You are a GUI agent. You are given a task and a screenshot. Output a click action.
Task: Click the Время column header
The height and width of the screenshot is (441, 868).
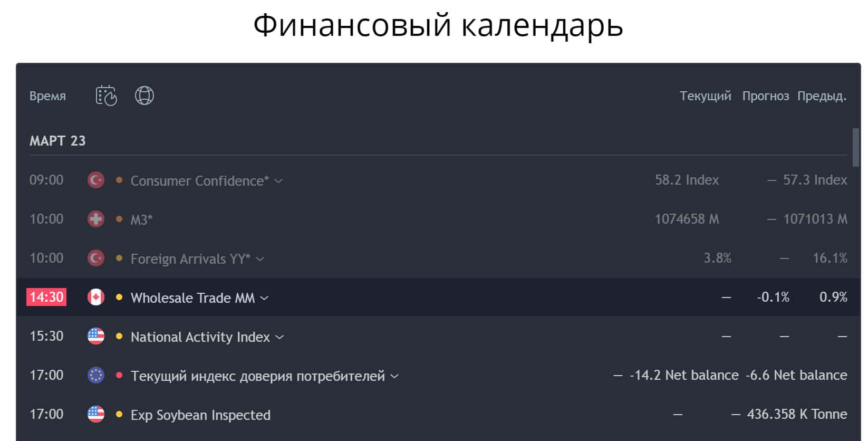47,96
